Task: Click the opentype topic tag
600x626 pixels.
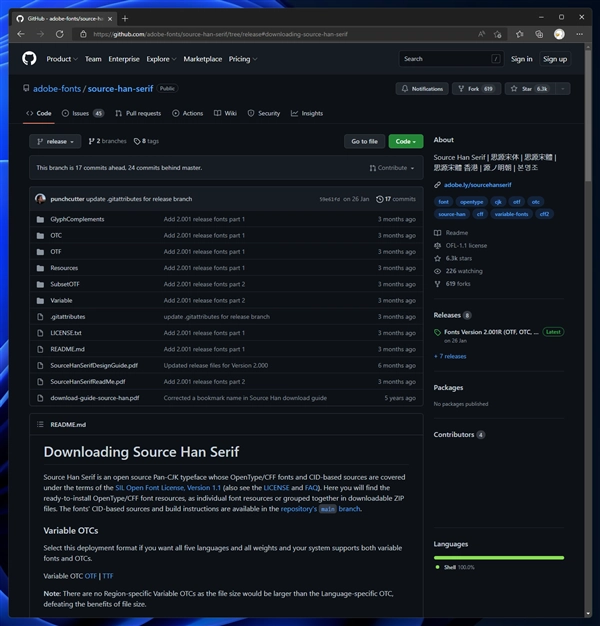Action: click(471, 202)
